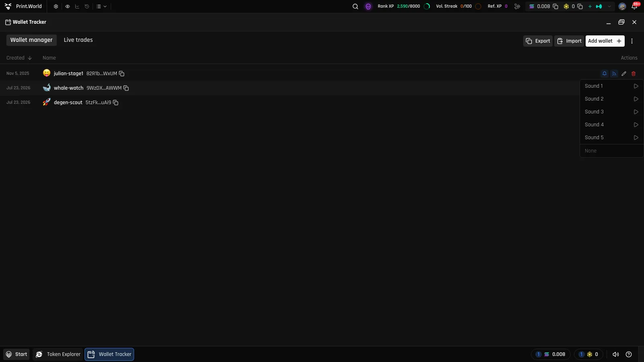Click the Vol. Streak progress ring
The width and height of the screenshot is (644, 362).
[x=478, y=6]
